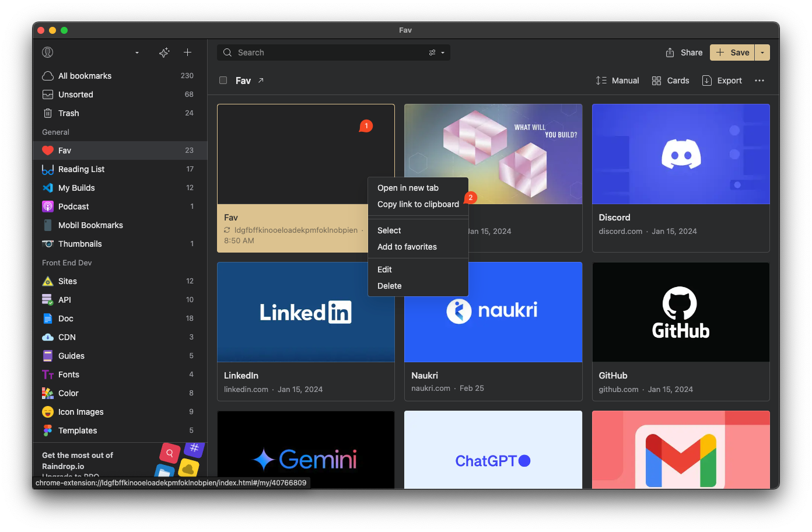Image resolution: width=812 pixels, height=532 pixels.
Task: Select the Fav heart icon in sidebar
Action: pos(48,150)
